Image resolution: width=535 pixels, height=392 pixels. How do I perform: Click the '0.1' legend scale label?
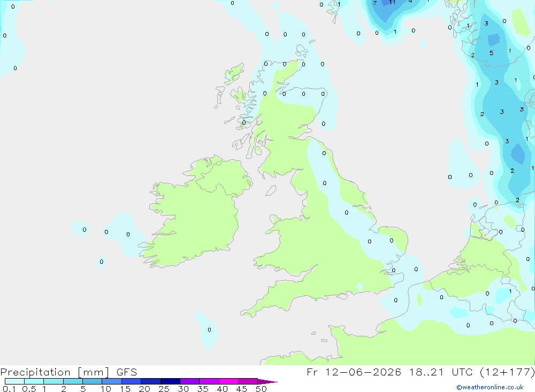point(9,389)
